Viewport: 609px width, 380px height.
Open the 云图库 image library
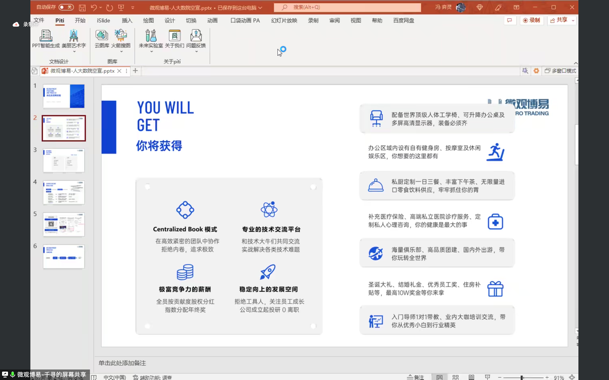101,39
